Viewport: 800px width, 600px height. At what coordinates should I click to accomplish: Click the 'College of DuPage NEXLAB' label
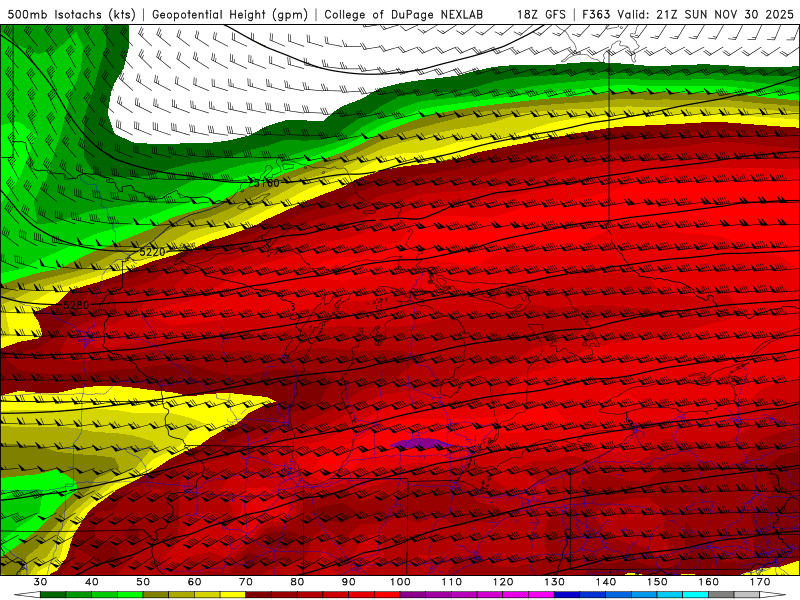403,14
